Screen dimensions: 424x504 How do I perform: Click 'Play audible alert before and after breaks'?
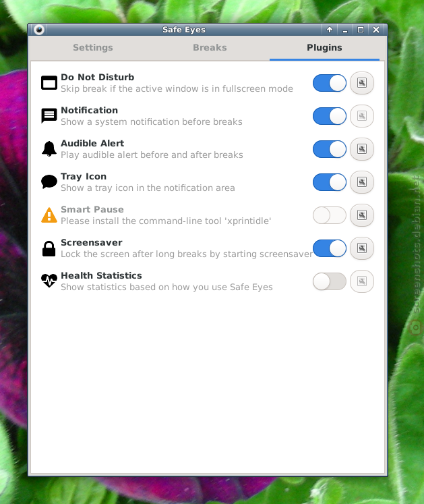click(152, 155)
